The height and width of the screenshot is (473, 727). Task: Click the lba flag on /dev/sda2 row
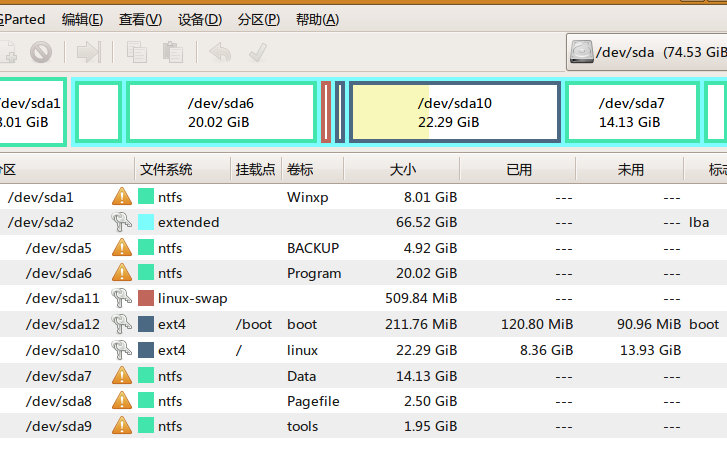(699, 222)
